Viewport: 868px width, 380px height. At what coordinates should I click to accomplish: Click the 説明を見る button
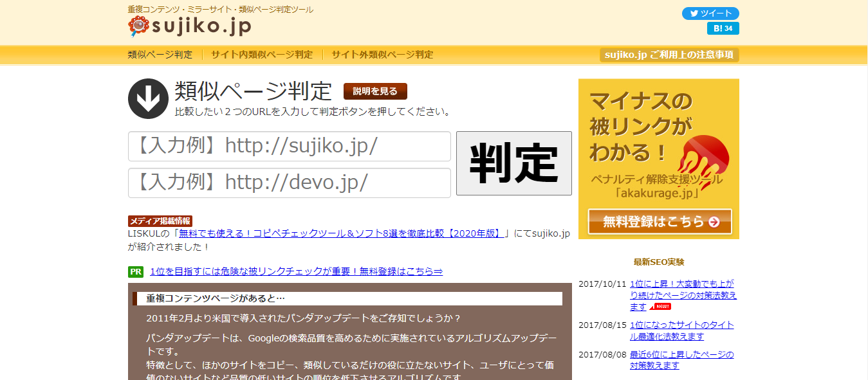click(374, 91)
